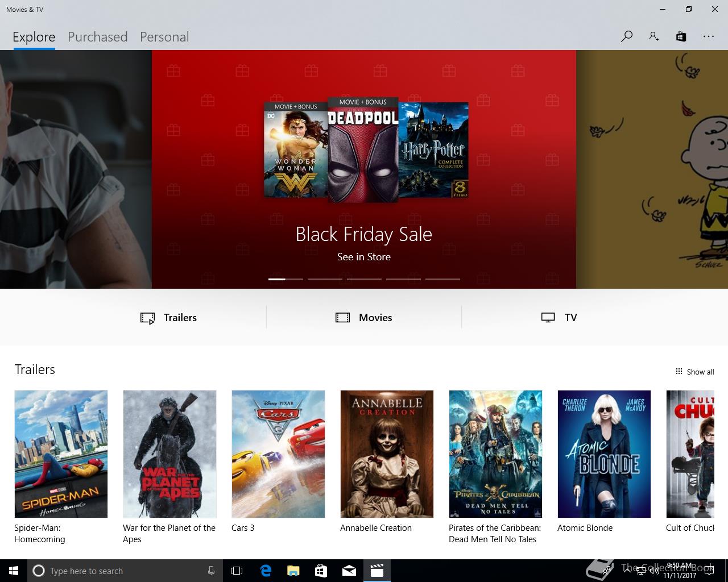Open Task View from the taskbar
This screenshot has height=582, width=728.
237,571
